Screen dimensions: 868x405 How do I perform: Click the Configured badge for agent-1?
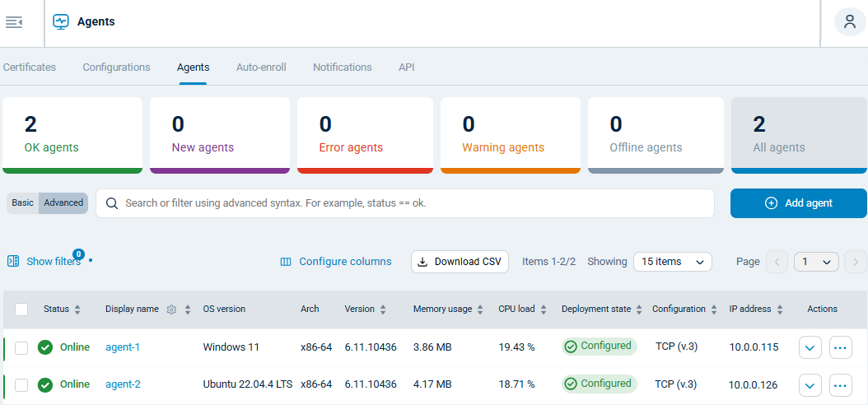(600, 347)
